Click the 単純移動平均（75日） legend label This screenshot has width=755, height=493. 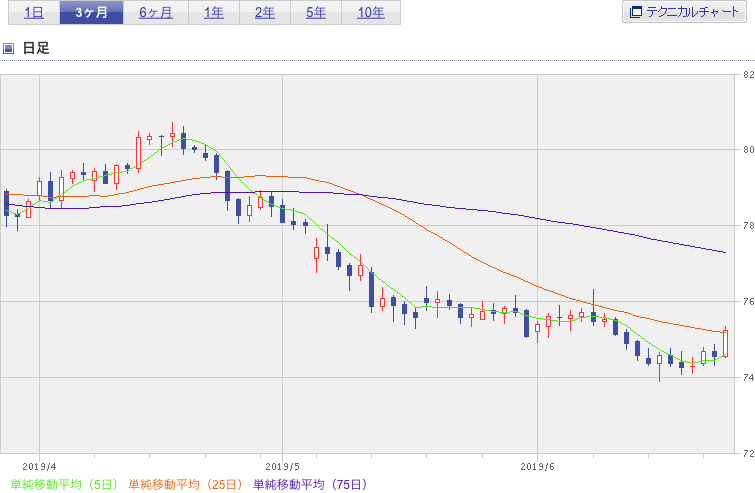pos(311,484)
